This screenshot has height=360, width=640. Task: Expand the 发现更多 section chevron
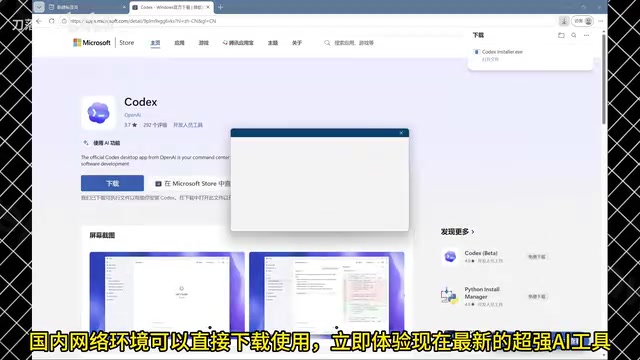coord(473,232)
